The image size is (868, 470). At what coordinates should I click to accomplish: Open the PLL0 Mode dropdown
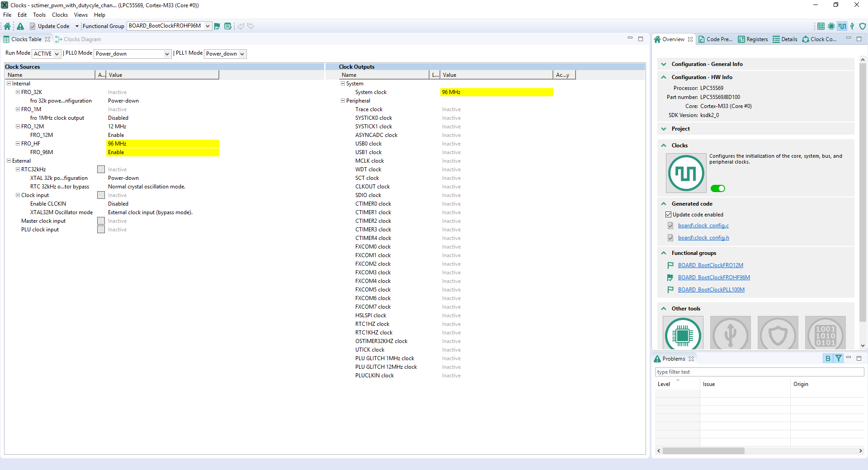coord(132,54)
